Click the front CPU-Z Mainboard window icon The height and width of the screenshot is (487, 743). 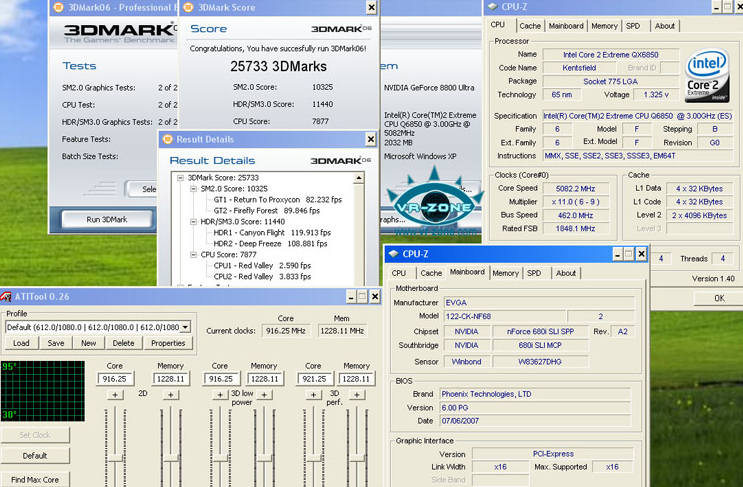(395, 255)
